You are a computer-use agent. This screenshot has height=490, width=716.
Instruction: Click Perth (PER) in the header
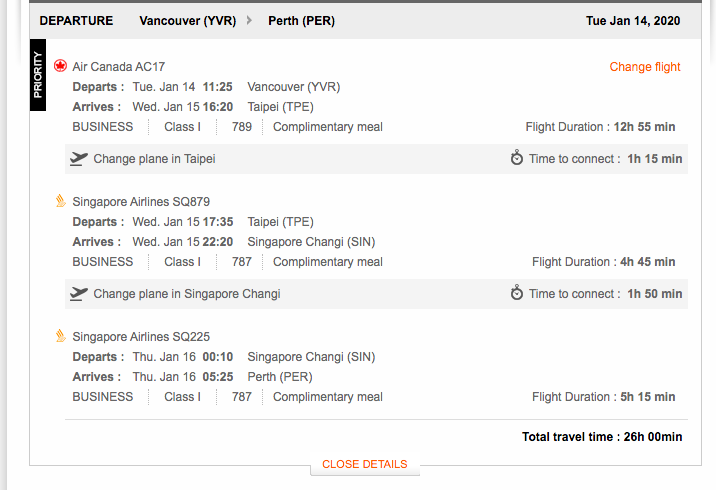tap(301, 21)
